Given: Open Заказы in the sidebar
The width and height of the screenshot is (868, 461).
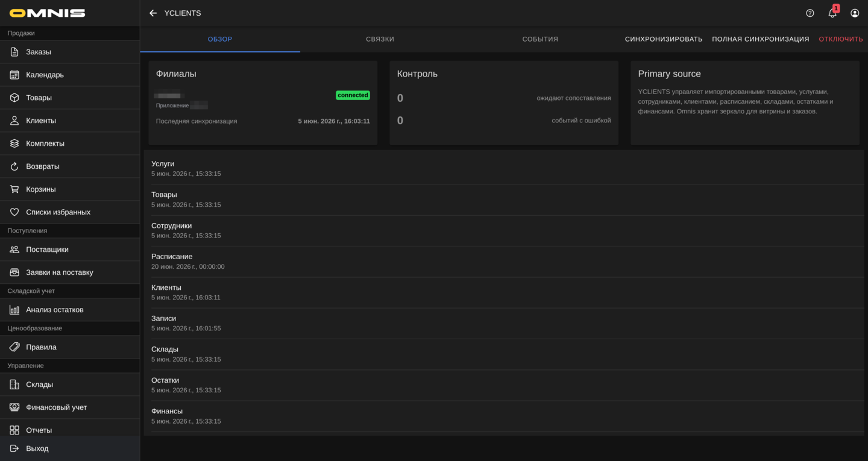Looking at the screenshot, I should coord(70,52).
